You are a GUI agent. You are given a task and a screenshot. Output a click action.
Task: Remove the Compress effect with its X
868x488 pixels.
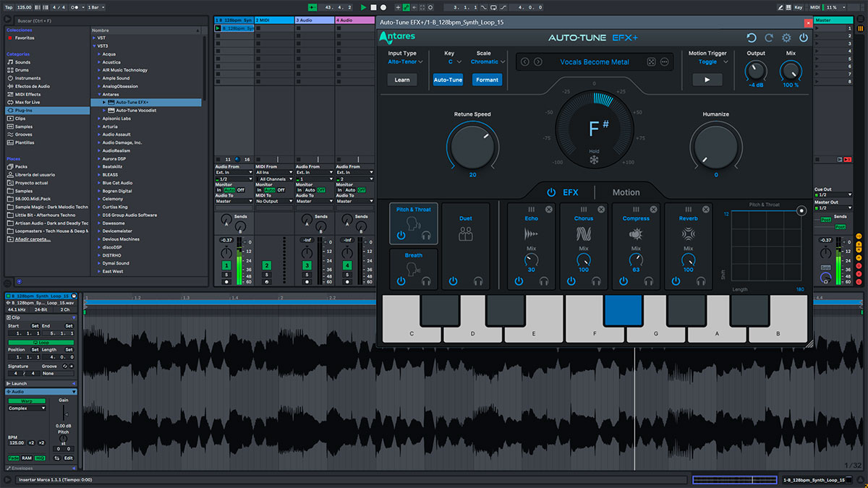coord(652,210)
